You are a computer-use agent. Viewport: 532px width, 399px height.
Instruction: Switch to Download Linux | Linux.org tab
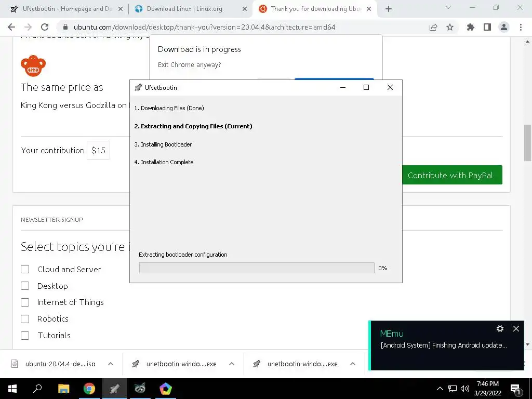190,9
